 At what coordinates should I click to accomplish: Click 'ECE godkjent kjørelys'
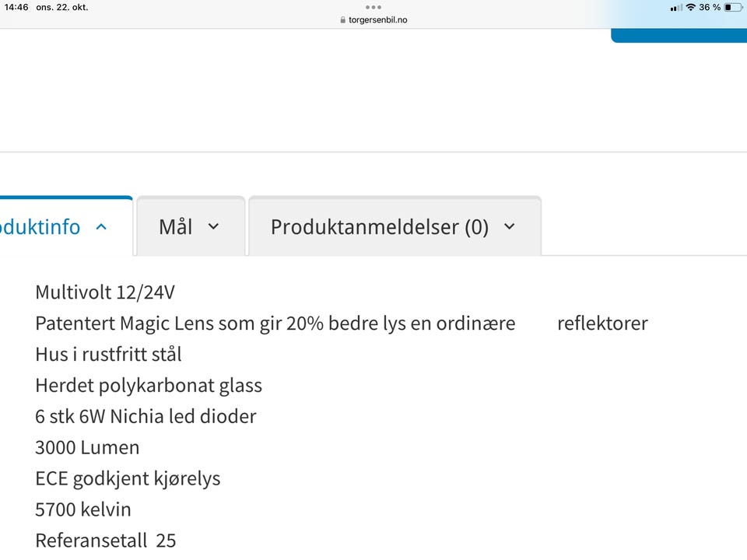click(128, 479)
